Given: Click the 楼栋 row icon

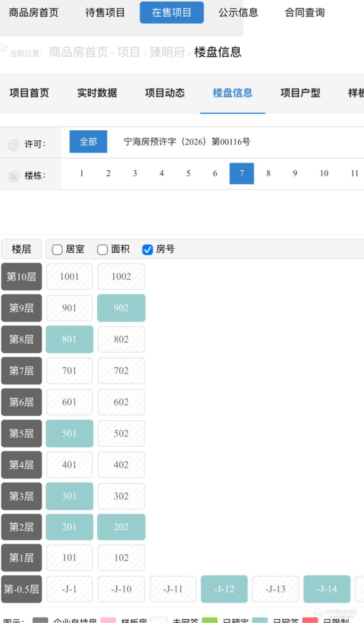Looking at the screenshot, I should click(13, 176).
